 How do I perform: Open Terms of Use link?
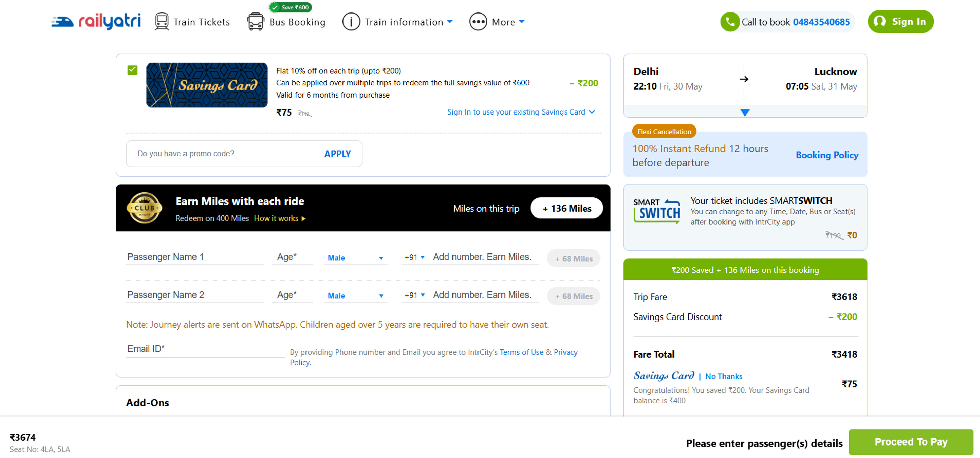tap(521, 352)
